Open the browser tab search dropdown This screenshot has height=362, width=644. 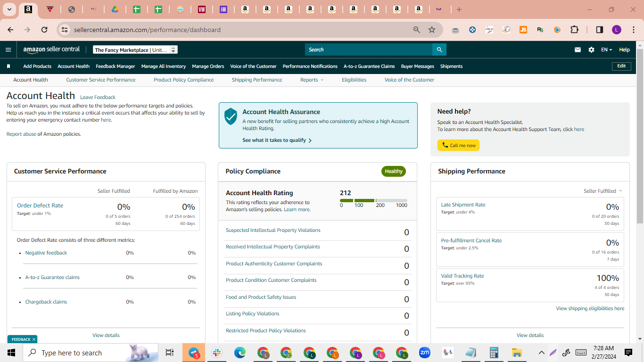click(9, 9)
